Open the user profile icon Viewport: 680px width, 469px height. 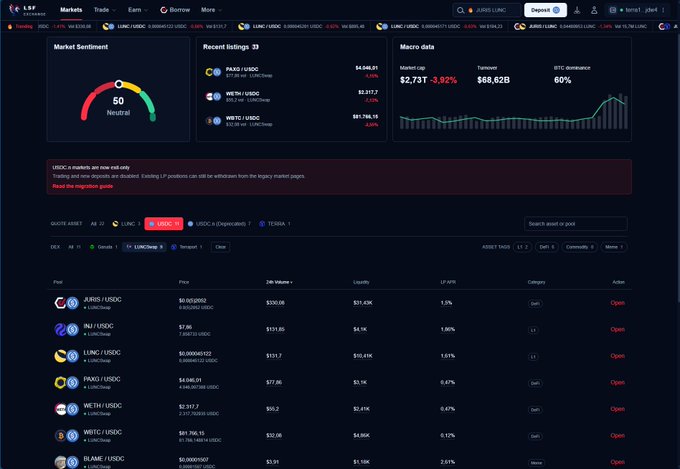594,10
